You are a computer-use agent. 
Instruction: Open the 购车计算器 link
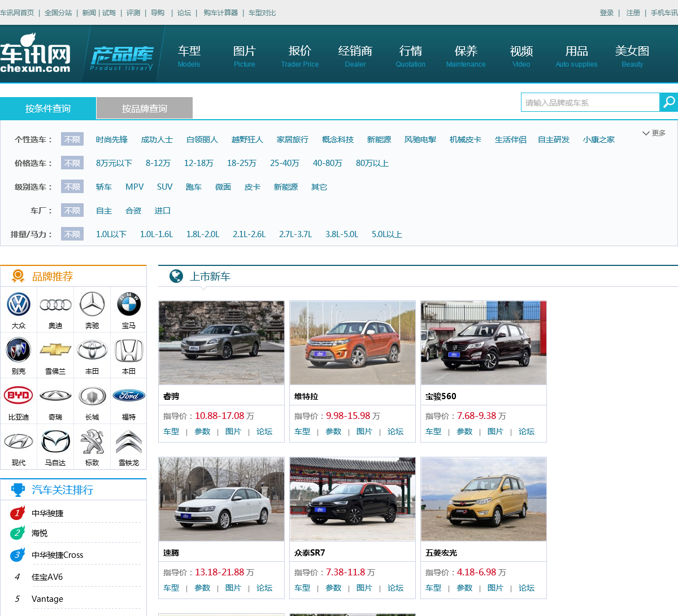click(221, 12)
